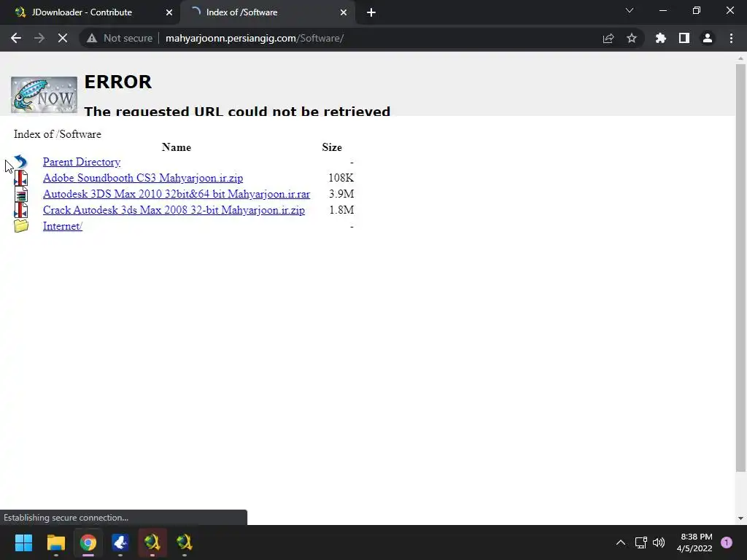The height and width of the screenshot is (560, 747).
Task: Share this page via share icon
Action: 608,38
